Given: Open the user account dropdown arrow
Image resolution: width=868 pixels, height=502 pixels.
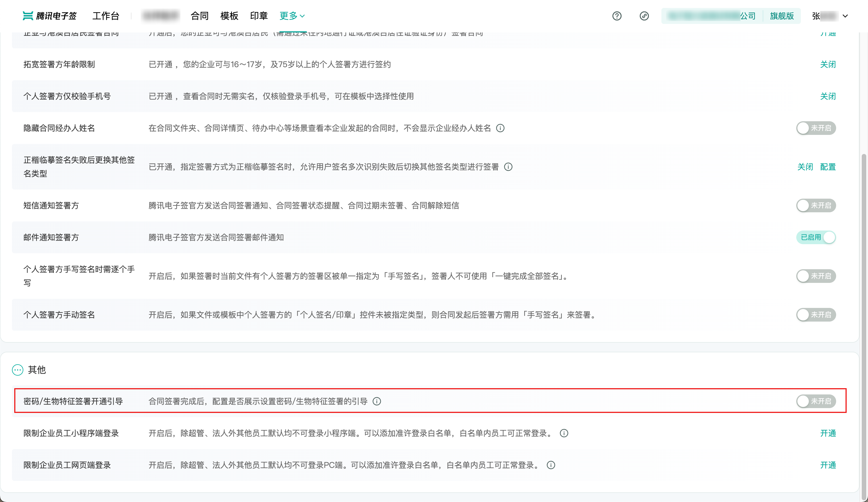Looking at the screenshot, I should pyautogui.click(x=845, y=16).
